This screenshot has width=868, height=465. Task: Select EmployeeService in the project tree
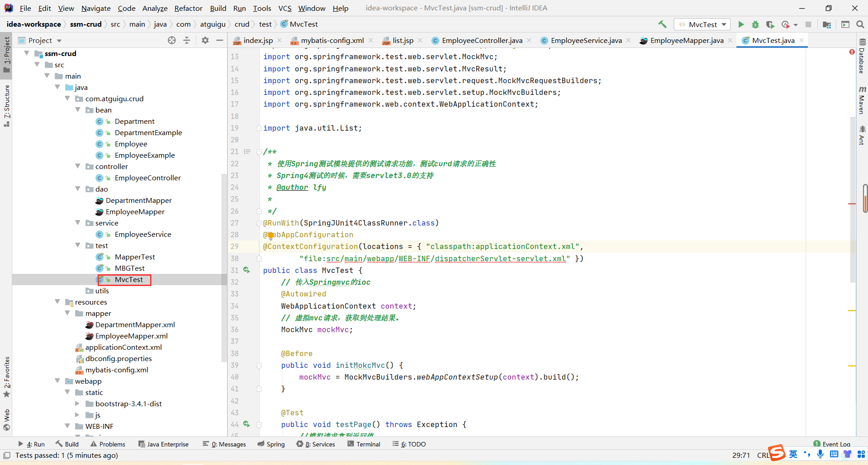click(x=143, y=234)
